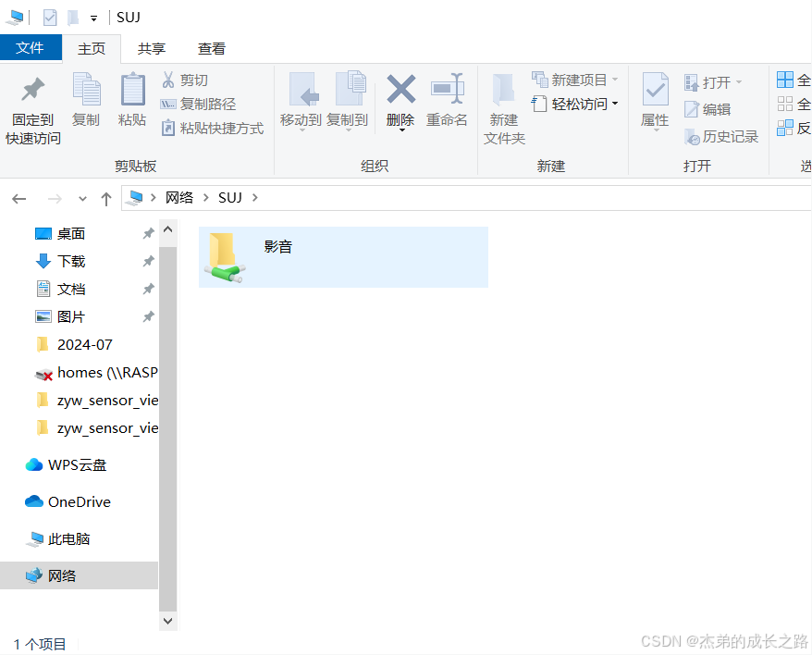This screenshot has height=655, width=812.
Task: Pin to Quick access (固定到快速访问)
Action: tap(32, 110)
